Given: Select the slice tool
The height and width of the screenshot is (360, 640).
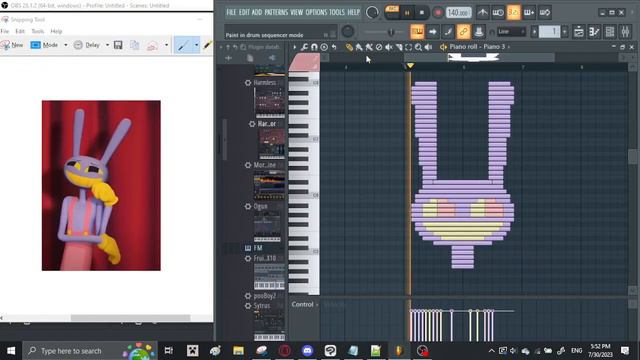Looking at the screenshot, I should pos(399,47).
